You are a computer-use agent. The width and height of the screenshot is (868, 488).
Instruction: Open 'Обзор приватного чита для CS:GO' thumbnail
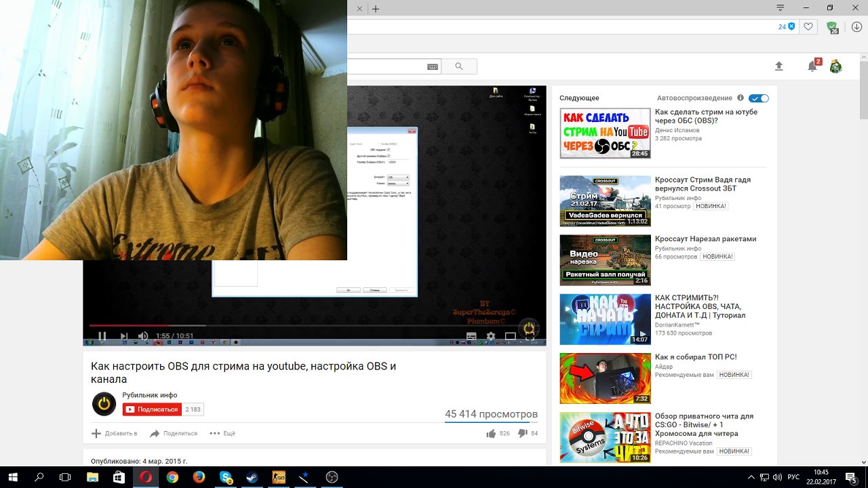605,437
